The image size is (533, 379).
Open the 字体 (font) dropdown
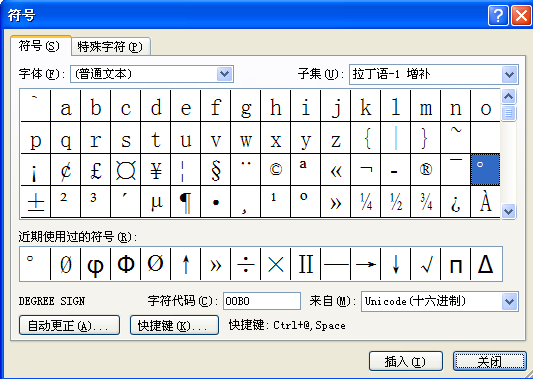tap(224, 74)
